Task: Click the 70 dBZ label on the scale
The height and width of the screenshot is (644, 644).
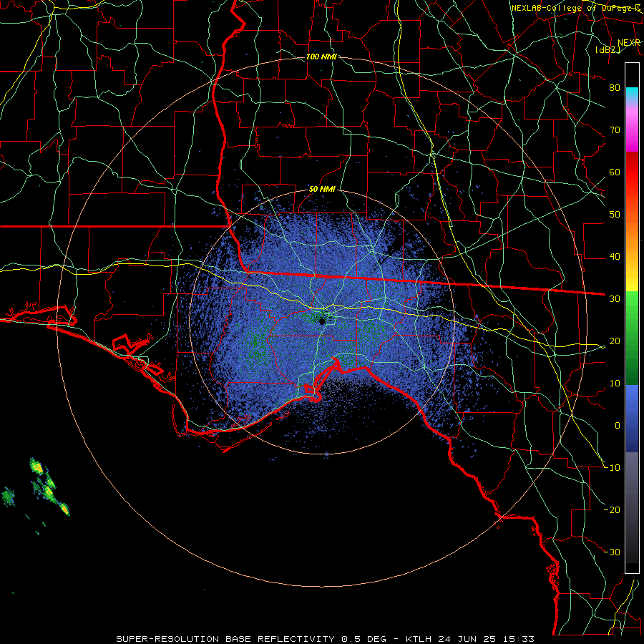Action: click(x=615, y=130)
